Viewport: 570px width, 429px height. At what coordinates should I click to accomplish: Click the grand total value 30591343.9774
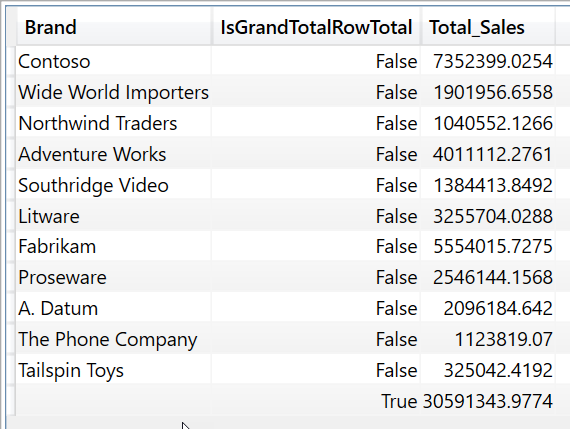(x=488, y=401)
